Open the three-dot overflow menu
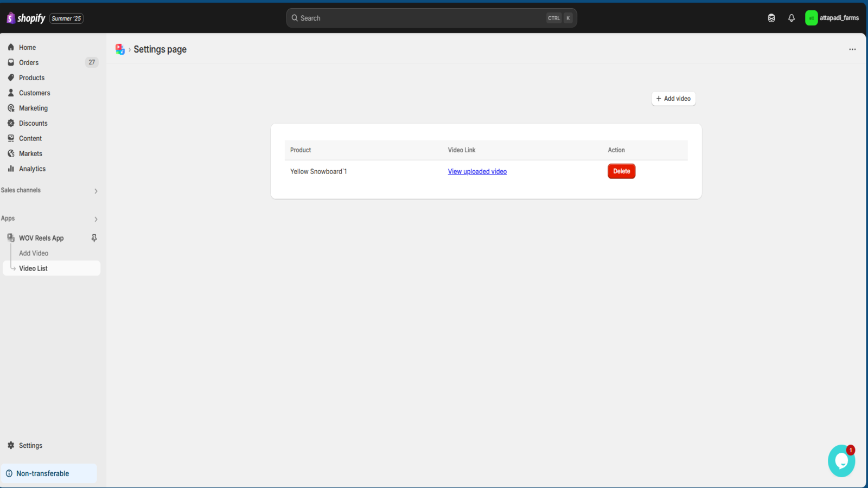 [x=852, y=49]
